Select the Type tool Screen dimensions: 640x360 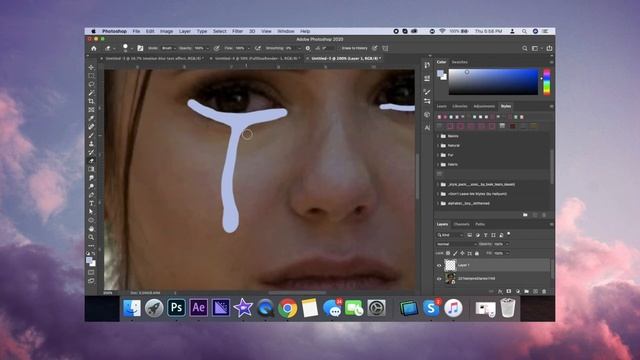pos(91,203)
